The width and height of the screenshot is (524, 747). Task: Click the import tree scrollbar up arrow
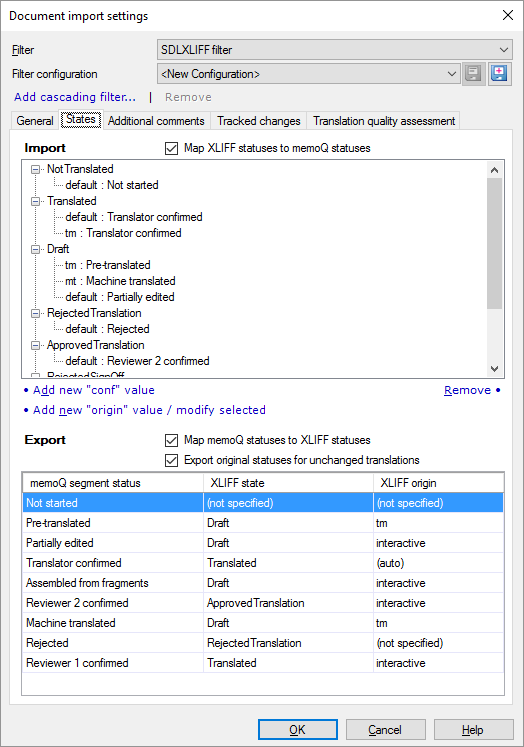coord(494,170)
